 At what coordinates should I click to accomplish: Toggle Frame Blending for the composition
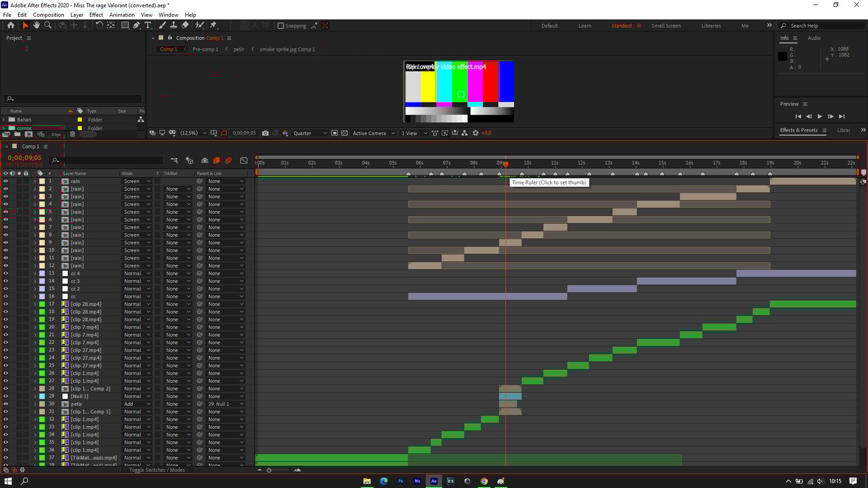(216, 160)
